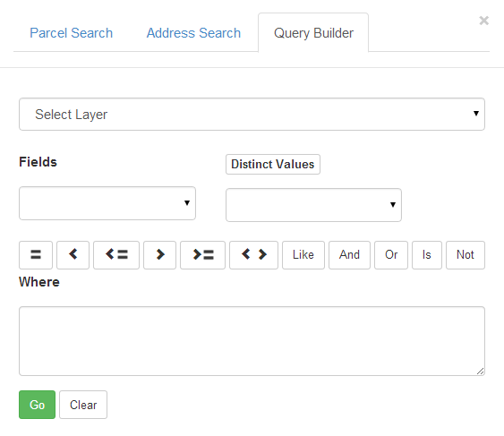
Task: Insert the less than operator
Action: (73, 255)
